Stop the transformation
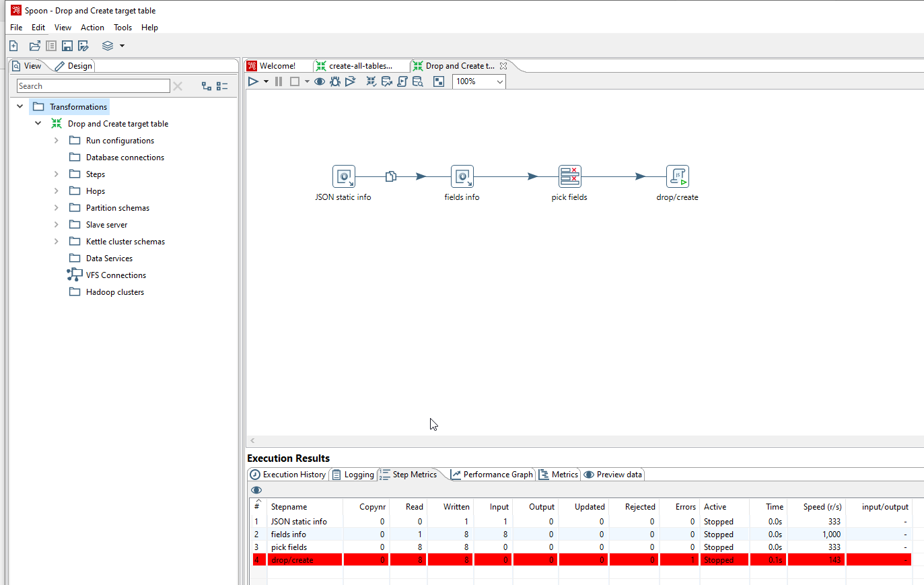Image resolution: width=924 pixels, height=585 pixels. pos(294,81)
